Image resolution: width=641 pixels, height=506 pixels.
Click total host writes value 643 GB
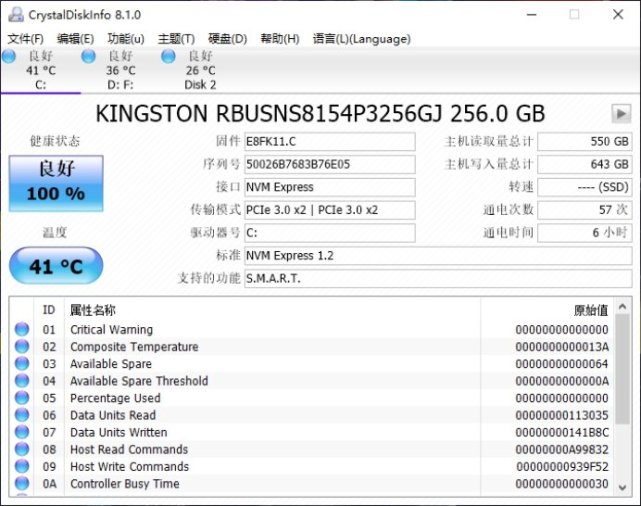[x=585, y=164]
